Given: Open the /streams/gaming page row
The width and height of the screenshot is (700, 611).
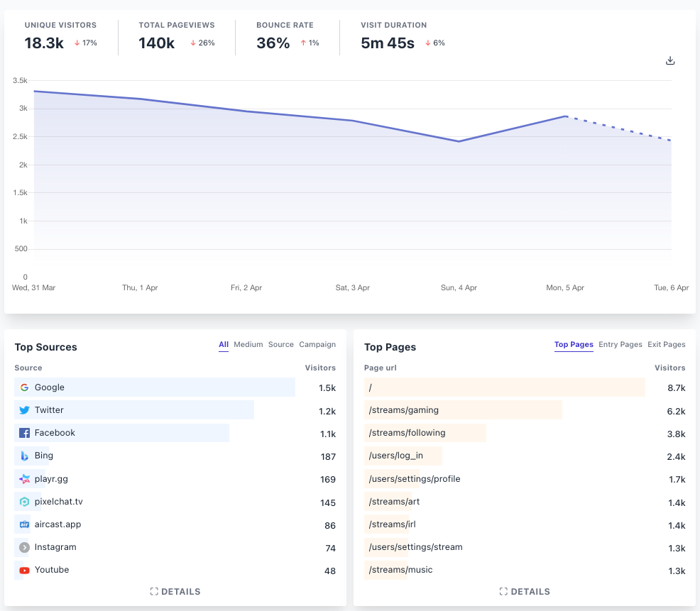Looking at the screenshot, I should pyautogui.click(x=525, y=410).
